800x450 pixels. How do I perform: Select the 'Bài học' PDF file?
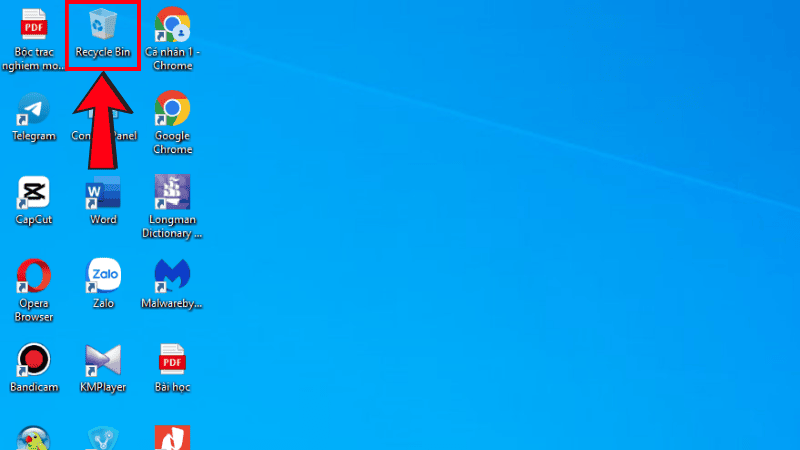[x=172, y=359]
